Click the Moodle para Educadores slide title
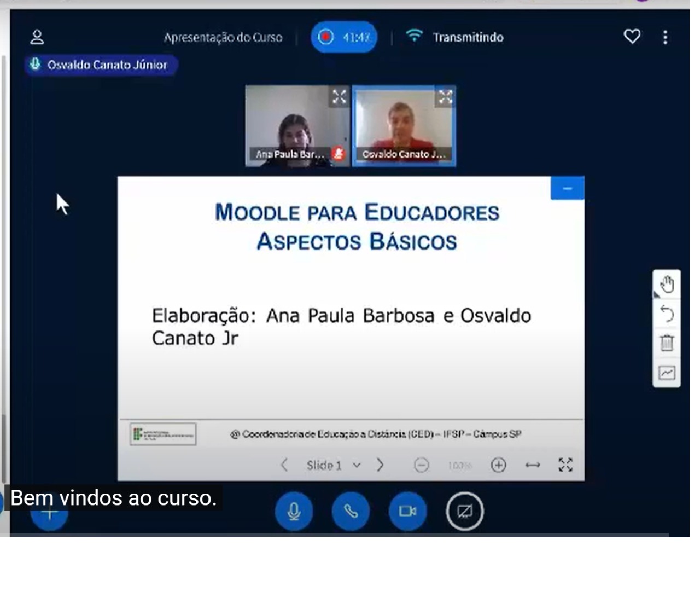This screenshot has height=609, width=700. coord(357,227)
